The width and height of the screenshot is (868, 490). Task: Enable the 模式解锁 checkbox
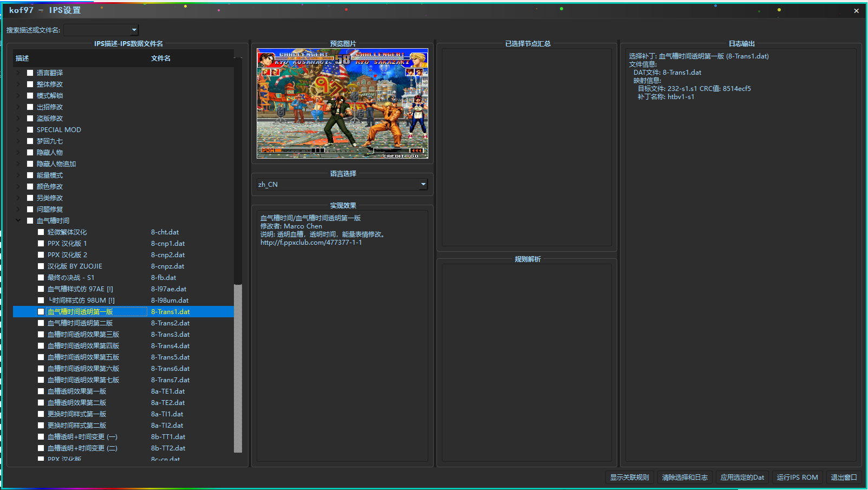[x=30, y=95]
